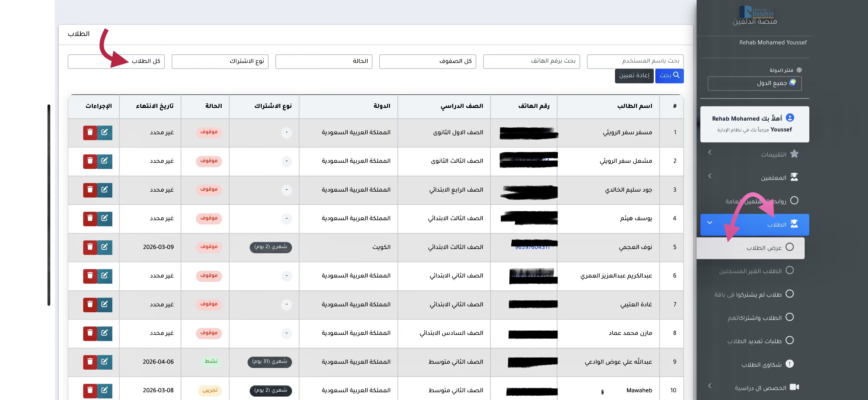Click the teacher icon next to المعلمين
Screen dimensions: 868x400
[x=794, y=177]
